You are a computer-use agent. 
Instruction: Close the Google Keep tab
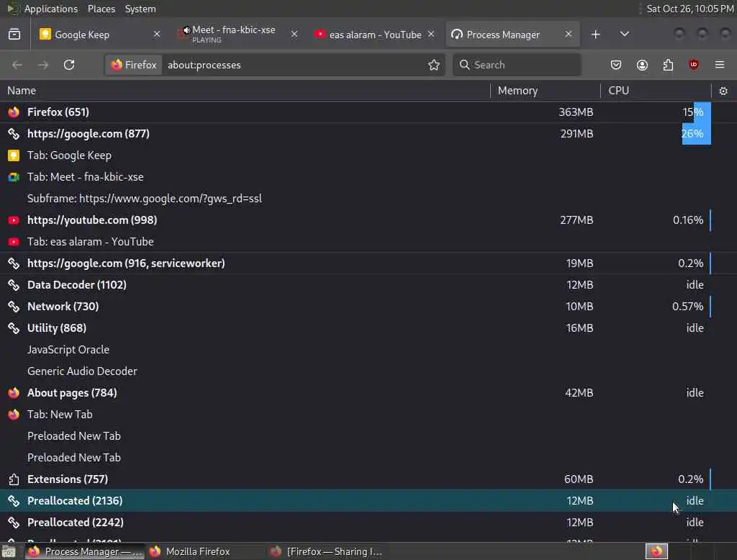tap(157, 35)
